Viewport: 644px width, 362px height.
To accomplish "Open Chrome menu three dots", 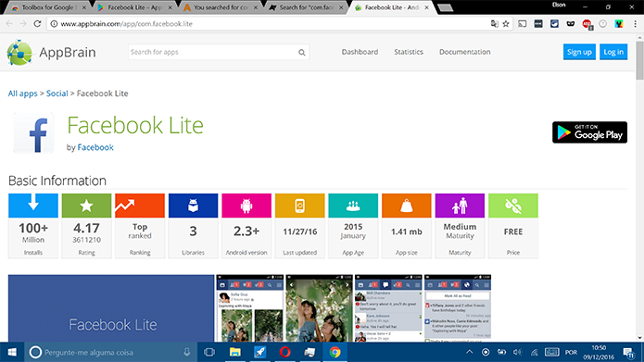I will point(635,24).
